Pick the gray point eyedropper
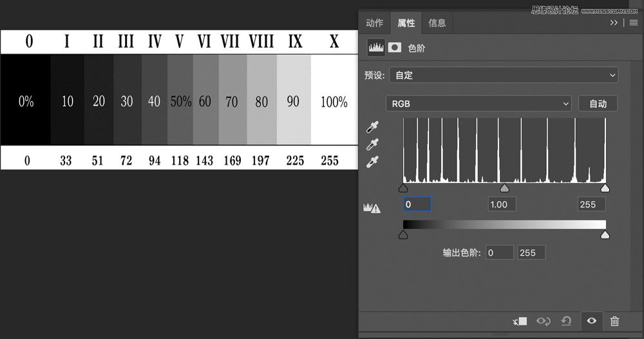 click(x=372, y=144)
